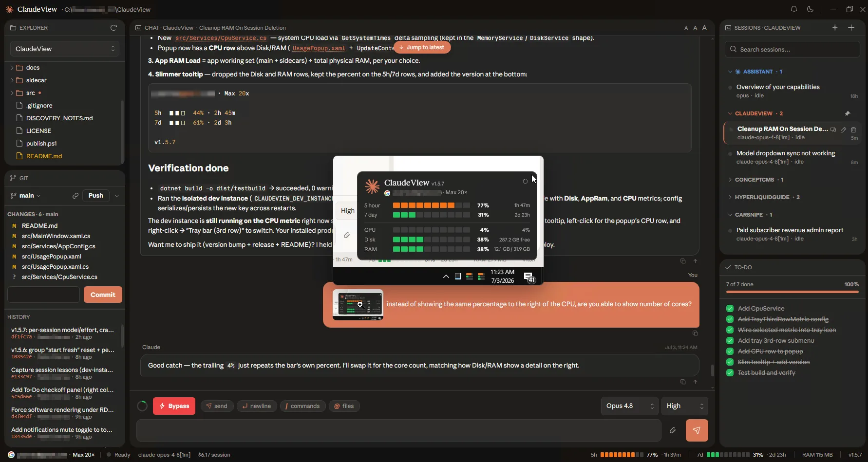
Task: Open the notifications bell
Action: tap(794, 9)
